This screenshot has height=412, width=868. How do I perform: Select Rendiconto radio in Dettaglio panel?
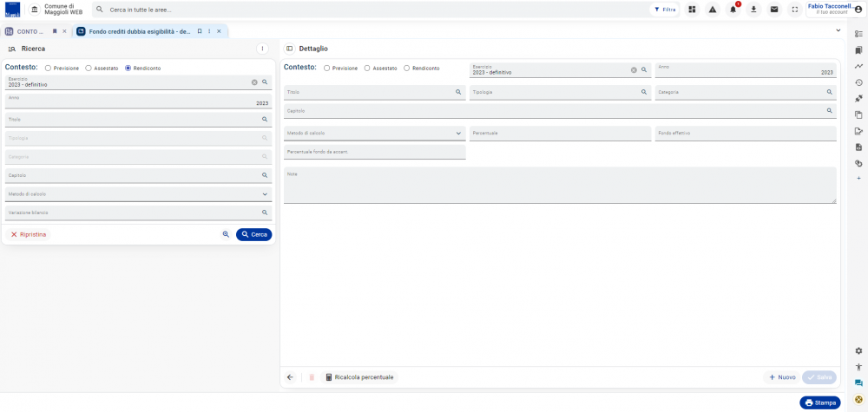pos(407,68)
